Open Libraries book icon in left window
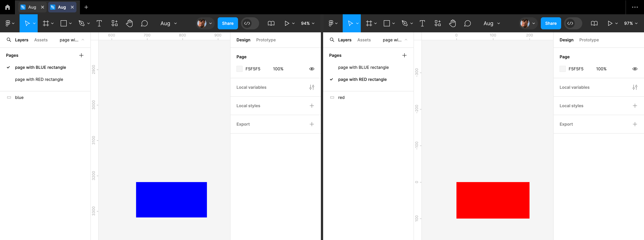Screen dimensions: 644x240 (x=271, y=23)
